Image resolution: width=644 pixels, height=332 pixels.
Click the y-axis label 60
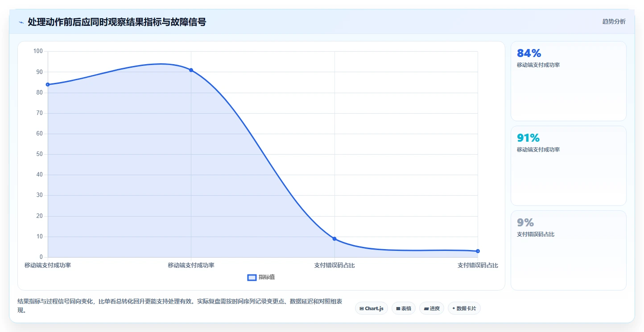click(40, 134)
